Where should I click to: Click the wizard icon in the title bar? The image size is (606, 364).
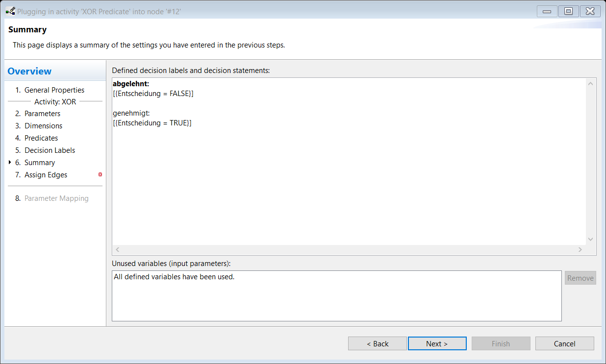point(10,11)
